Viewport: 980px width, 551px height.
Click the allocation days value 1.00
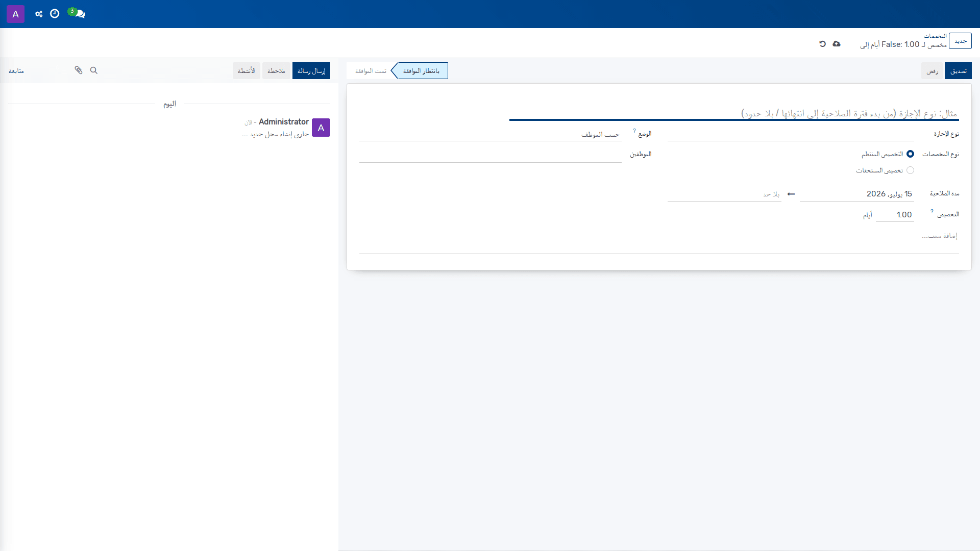coord(895,215)
